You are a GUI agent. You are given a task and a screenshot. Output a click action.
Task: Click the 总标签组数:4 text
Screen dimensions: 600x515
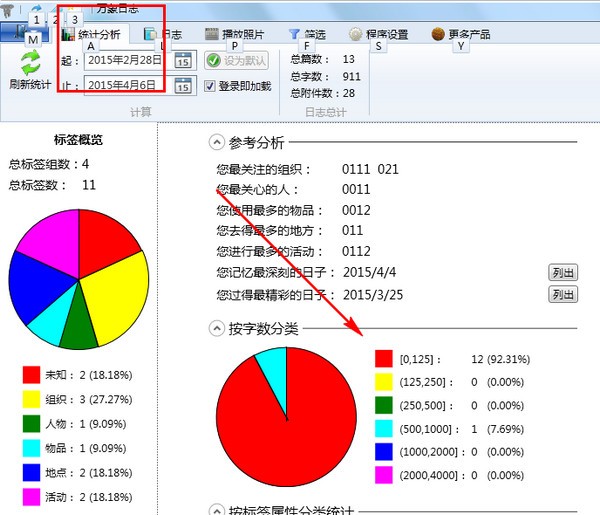pyautogui.click(x=49, y=164)
